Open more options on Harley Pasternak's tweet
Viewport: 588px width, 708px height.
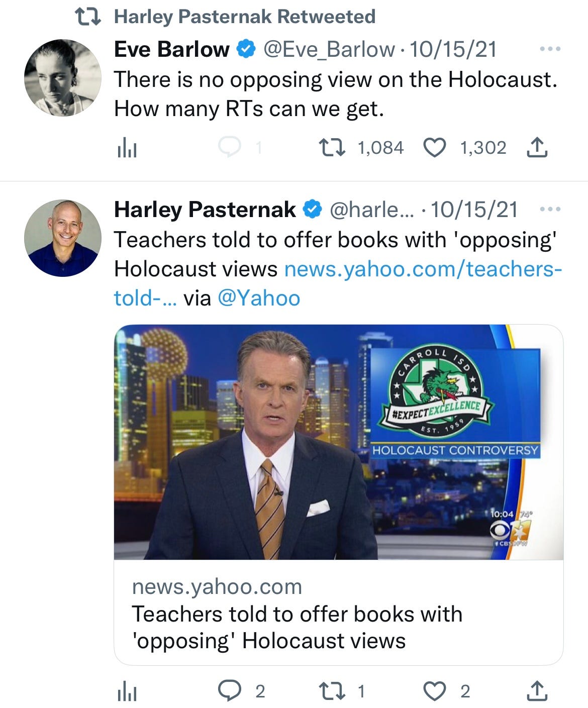[x=550, y=209]
